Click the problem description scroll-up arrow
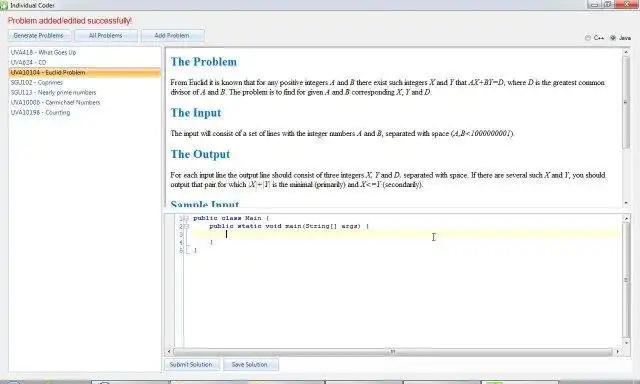 (626, 52)
